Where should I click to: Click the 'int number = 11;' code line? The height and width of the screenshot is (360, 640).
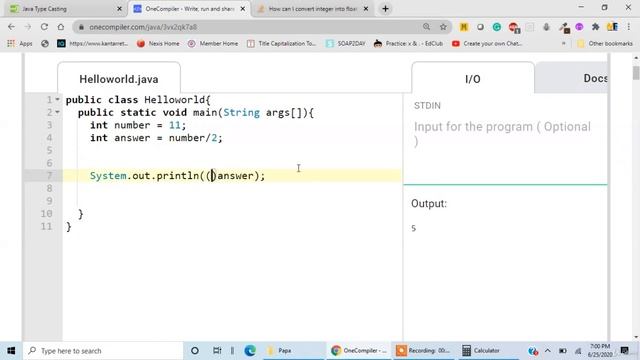[138, 125]
